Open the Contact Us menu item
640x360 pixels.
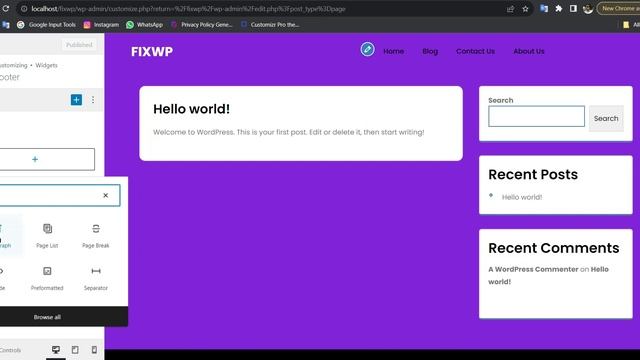click(x=475, y=51)
